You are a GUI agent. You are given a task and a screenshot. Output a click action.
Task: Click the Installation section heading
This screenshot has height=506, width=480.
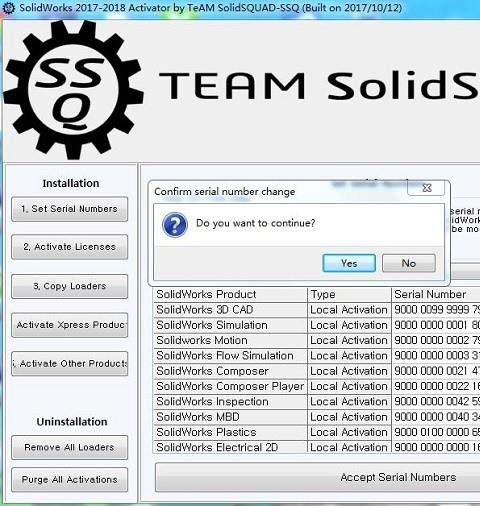point(71,183)
